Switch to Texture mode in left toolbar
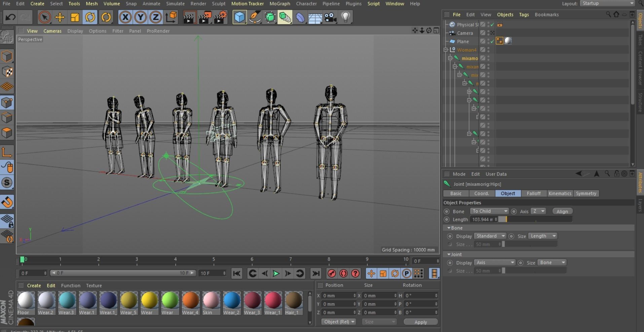The image size is (644, 332). [x=7, y=71]
